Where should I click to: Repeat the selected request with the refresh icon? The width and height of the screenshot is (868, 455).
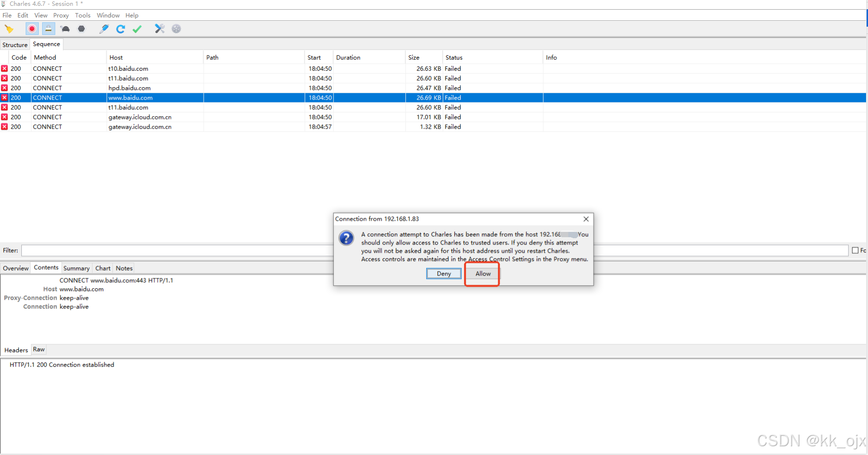[121, 29]
